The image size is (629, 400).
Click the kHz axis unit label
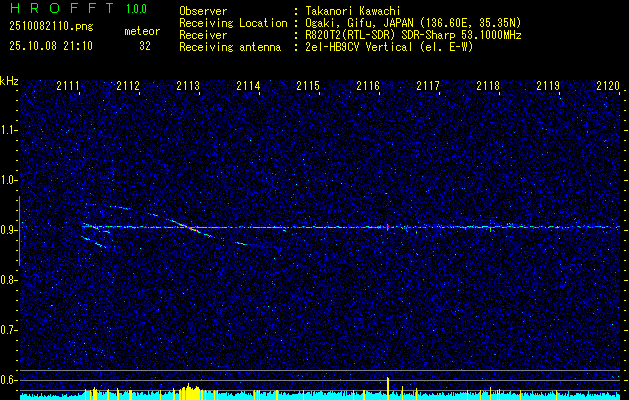(9, 81)
